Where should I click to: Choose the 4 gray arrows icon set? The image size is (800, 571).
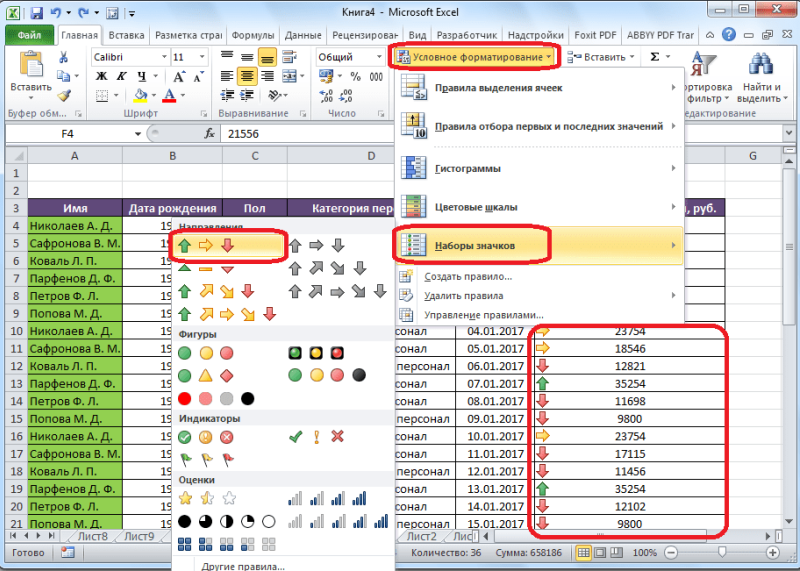(327, 268)
